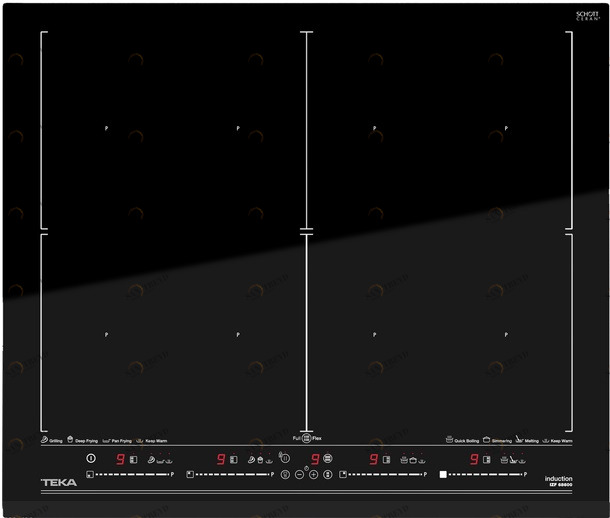
Task: Select the Pan Frying function icon
Action: (106, 440)
